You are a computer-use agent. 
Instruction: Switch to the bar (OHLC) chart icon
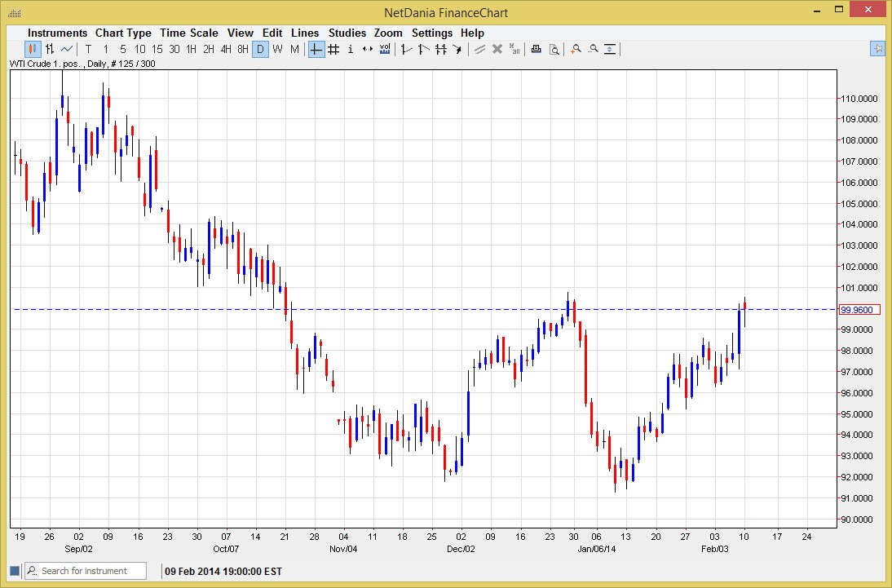tap(50, 49)
